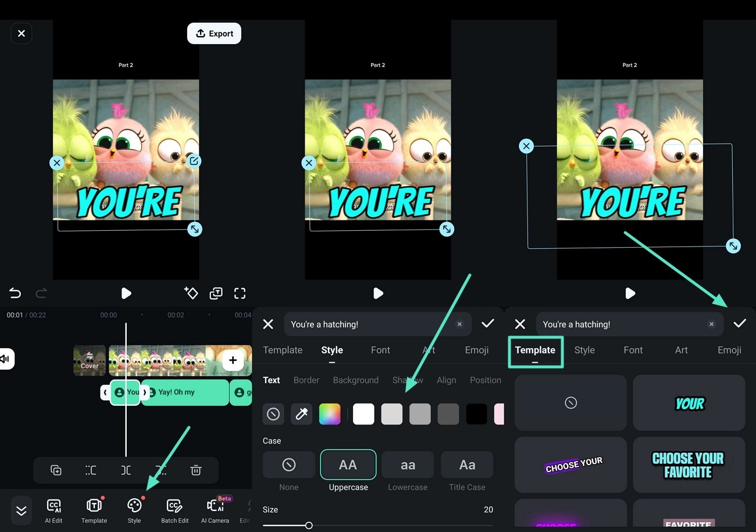Play the preview in the left panel
The height and width of the screenshot is (532, 756).
pyautogui.click(x=126, y=294)
